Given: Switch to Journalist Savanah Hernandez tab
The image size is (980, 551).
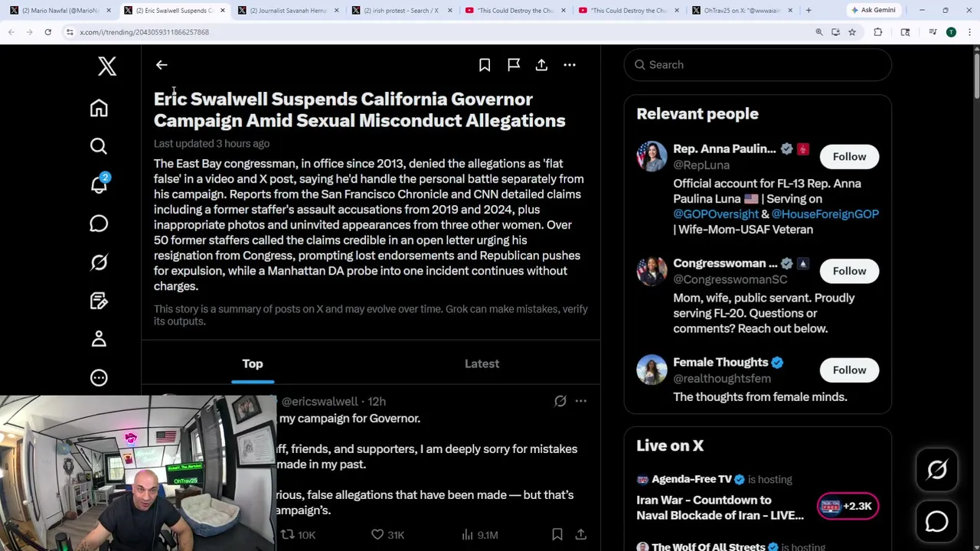Looking at the screenshot, I should (286, 10).
